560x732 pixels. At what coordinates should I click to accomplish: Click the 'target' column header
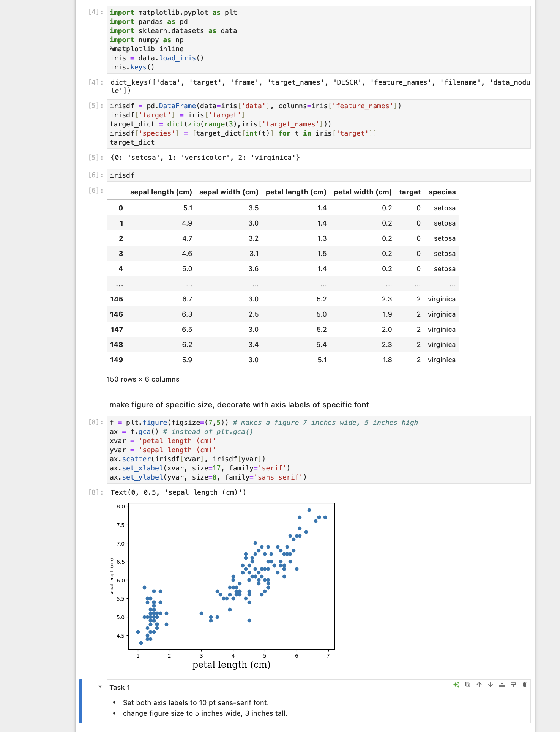click(x=410, y=192)
